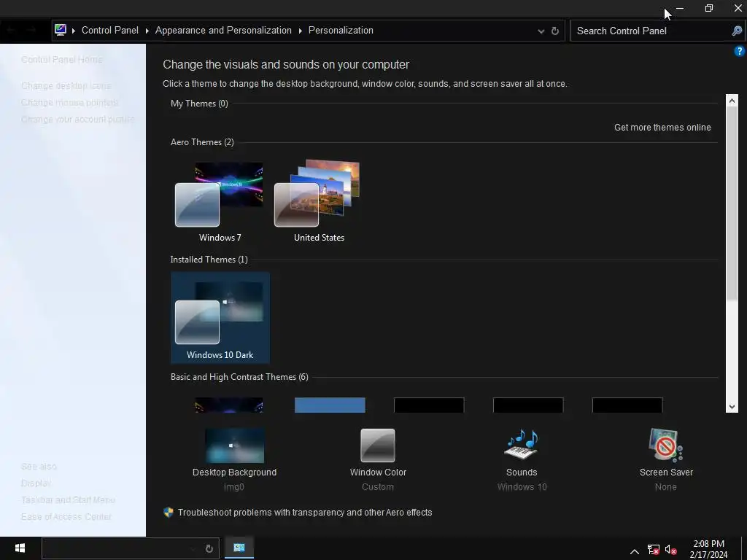
Task: Open the Display link
Action: (36, 483)
